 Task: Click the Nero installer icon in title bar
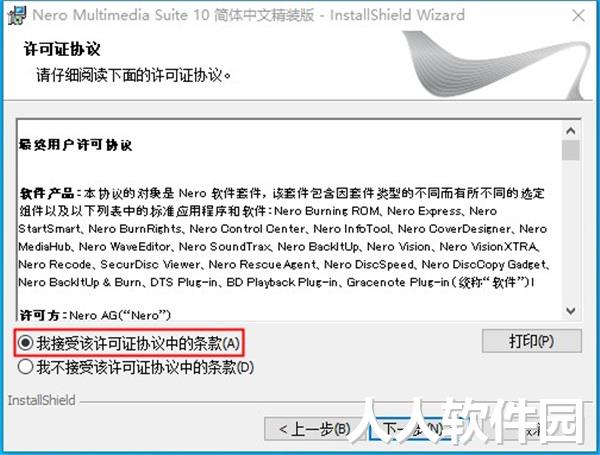[x=16, y=15]
